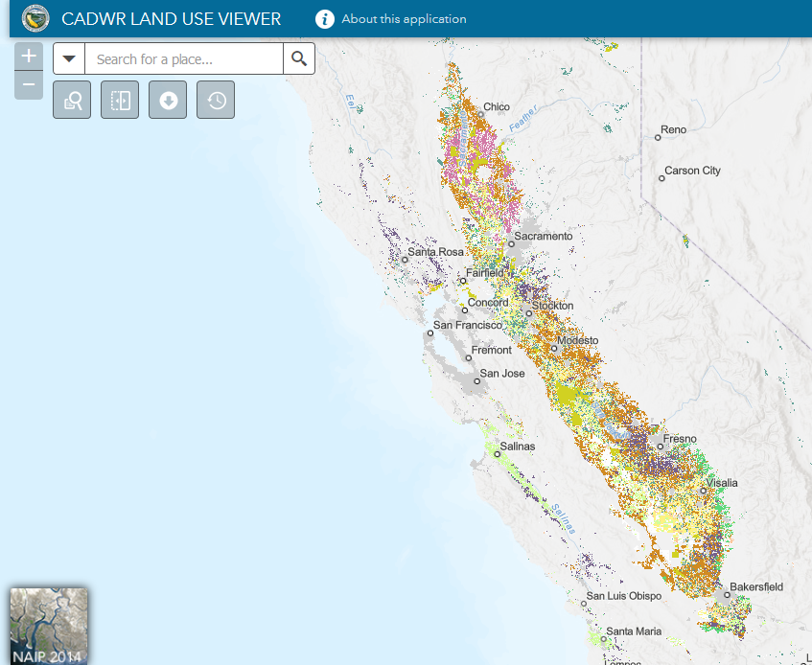Click the Bakersfield city label
This screenshot has height=665, width=812.
click(755, 586)
